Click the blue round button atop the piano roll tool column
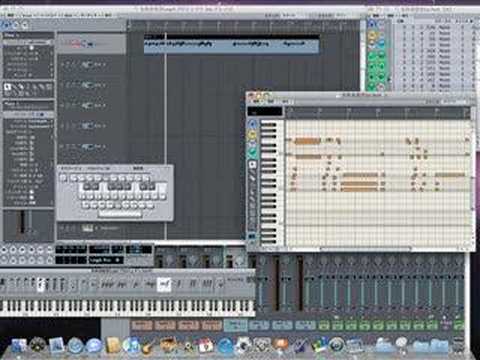Screen dimensions: 480x360 pos(253,124)
